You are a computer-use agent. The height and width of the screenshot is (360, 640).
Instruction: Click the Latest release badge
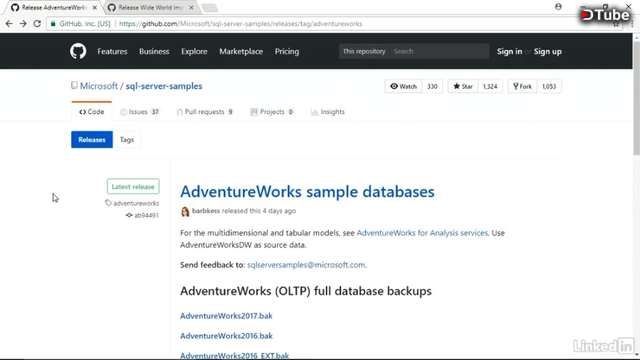pos(133,187)
